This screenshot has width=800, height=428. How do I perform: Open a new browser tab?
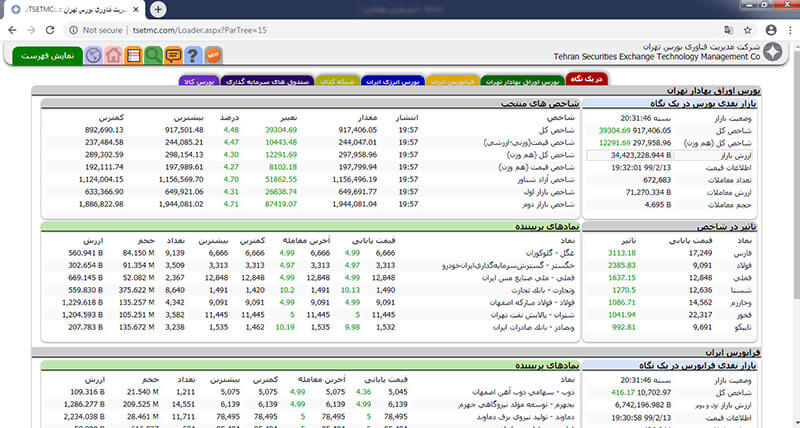point(158,9)
